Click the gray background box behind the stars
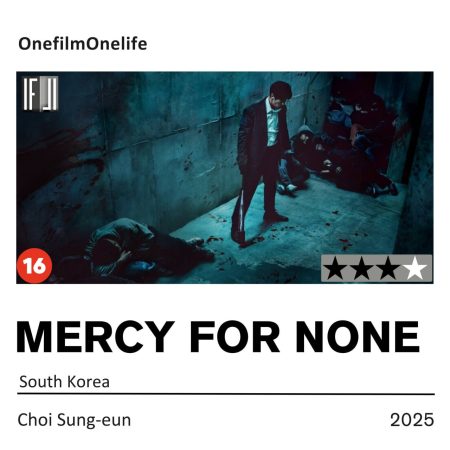The width and height of the screenshot is (450, 450). click(x=376, y=268)
